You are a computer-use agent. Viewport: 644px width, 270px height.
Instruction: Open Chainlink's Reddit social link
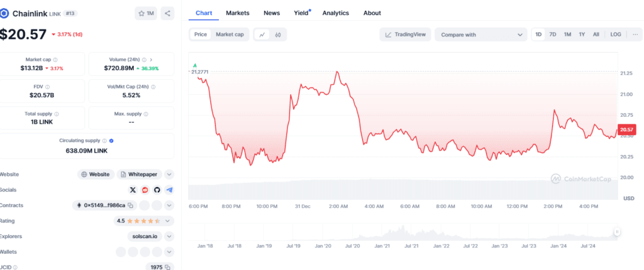(x=145, y=190)
